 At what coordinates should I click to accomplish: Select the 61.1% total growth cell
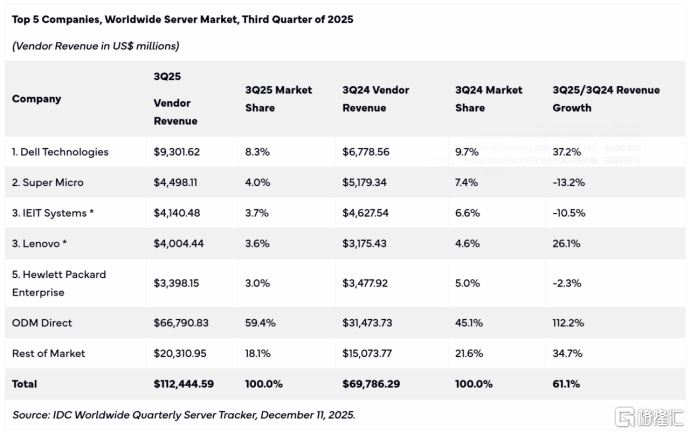[x=565, y=384]
